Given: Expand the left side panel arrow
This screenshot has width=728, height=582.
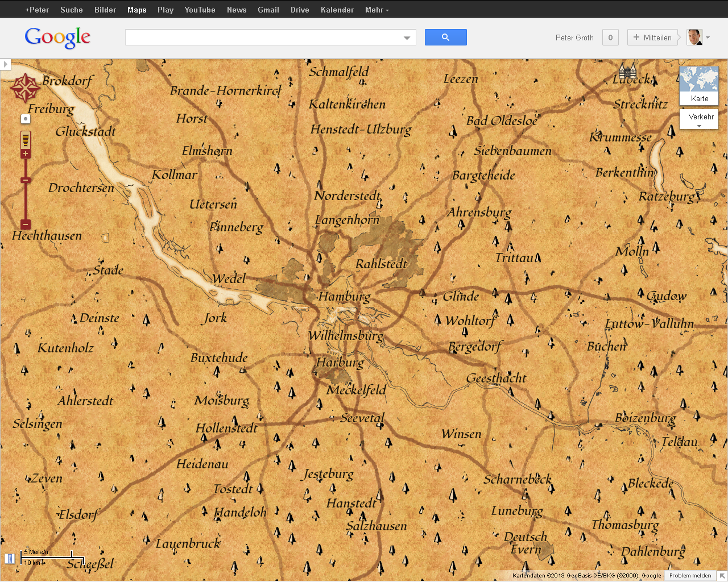Looking at the screenshot, I should coord(5,64).
